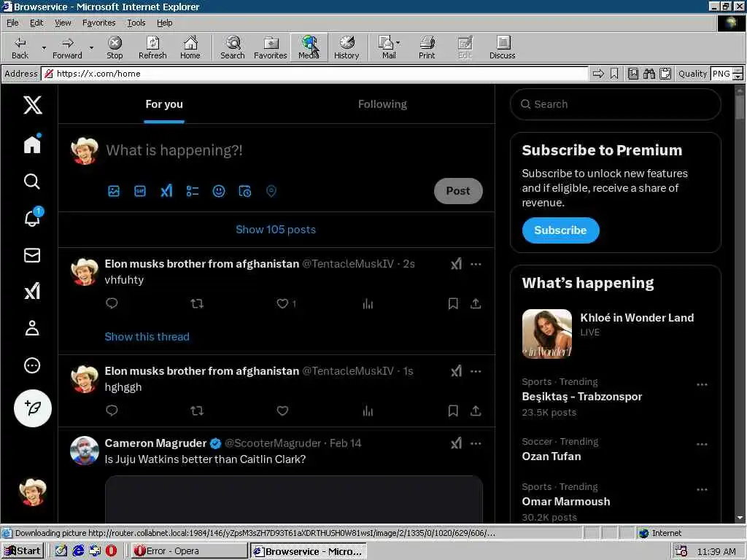Click the address bar URL field
Image resolution: width=747 pixels, height=560 pixels.
pyautogui.click(x=315, y=74)
